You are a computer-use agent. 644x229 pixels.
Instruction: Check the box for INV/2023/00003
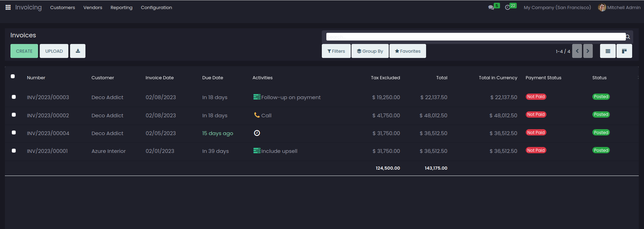[x=14, y=97]
